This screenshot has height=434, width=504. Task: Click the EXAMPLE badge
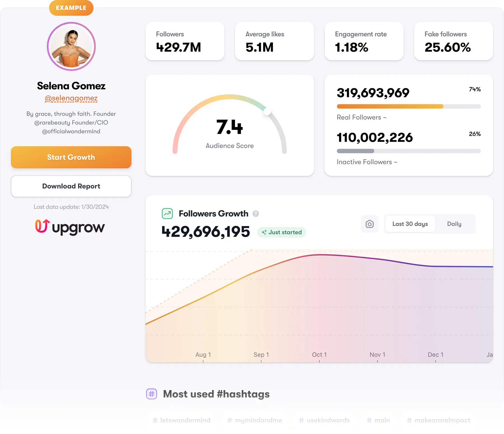tap(71, 8)
